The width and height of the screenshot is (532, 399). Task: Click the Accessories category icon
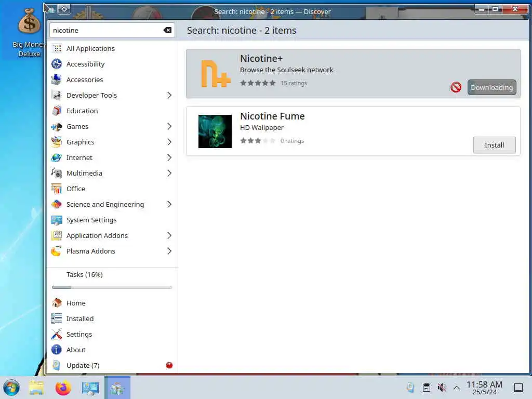57,79
